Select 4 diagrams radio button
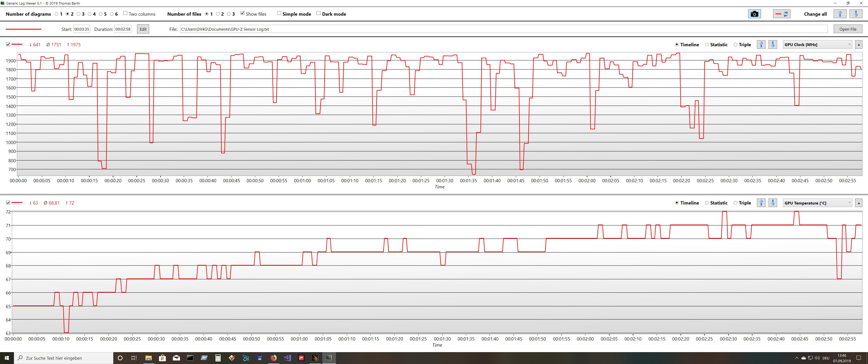 (90, 14)
